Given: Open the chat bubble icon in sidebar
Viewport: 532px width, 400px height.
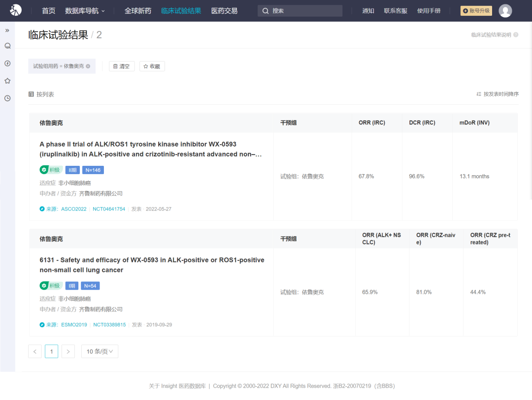Looking at the screenshot, I should pyautogui.click(x=7, y=46).
